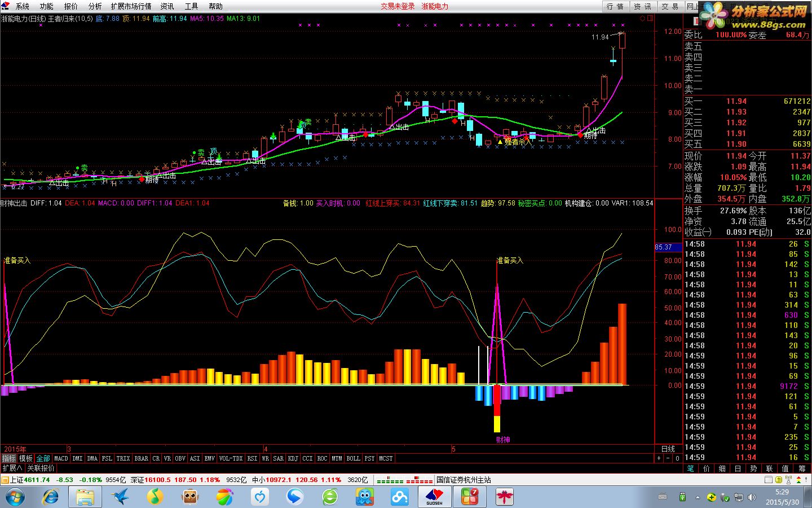This screenshot has height=508, width=812.
Task: Open the blue bird taskbar icon
Action: tap(120, 497)
